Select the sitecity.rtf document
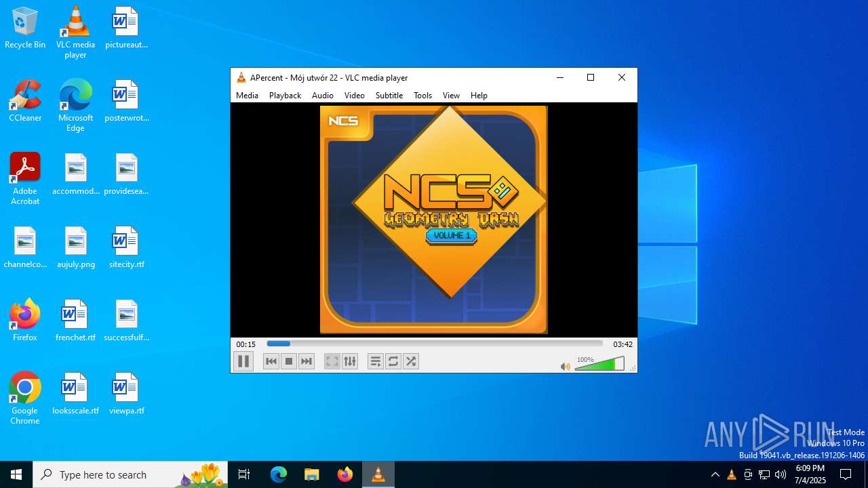This screenshot has height=488, width=868. click(x=126, y=247)
